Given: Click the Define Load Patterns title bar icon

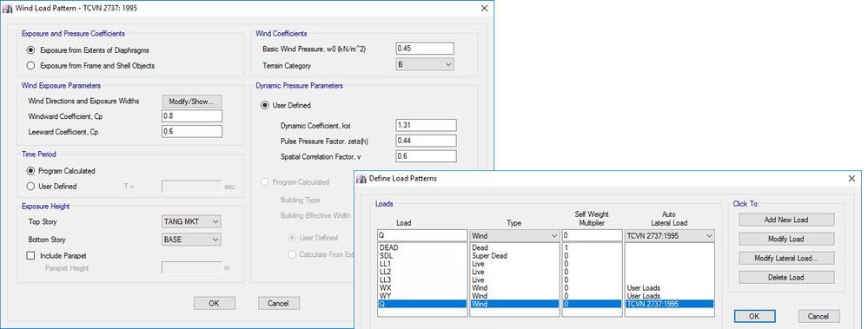Looking at the screenshot, I should (361, 179).
